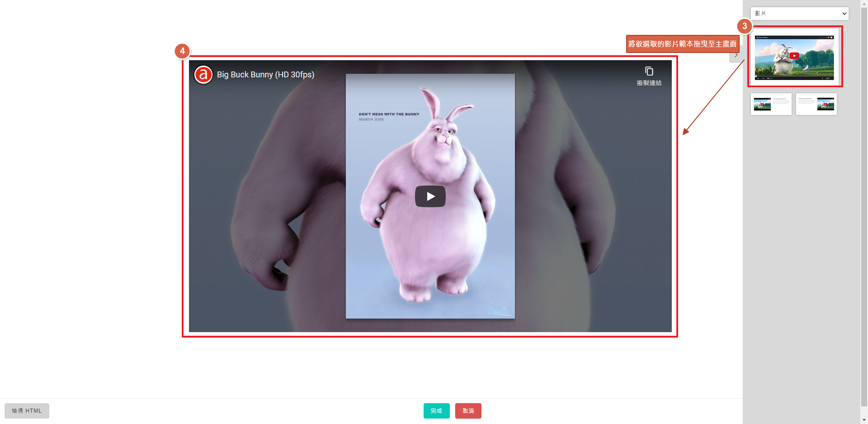Open the 影片 template category dropdown

click(799, 14)
